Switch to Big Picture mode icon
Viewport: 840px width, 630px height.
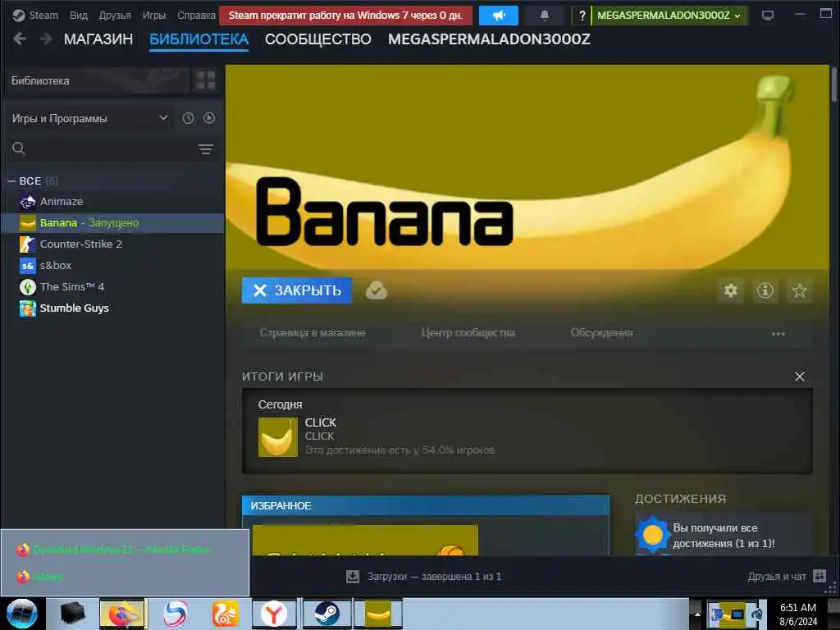768,15
